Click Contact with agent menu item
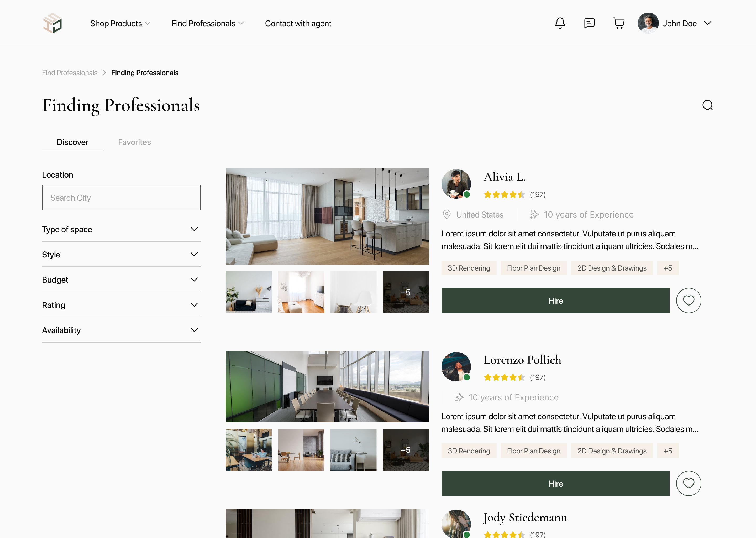 pos(298,24)
